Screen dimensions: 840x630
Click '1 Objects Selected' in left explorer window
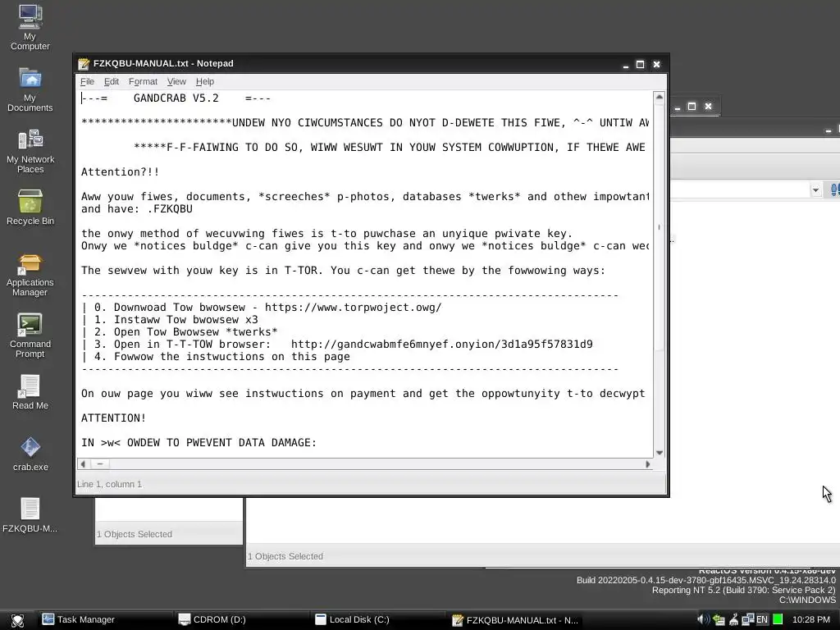coord(135,534)
